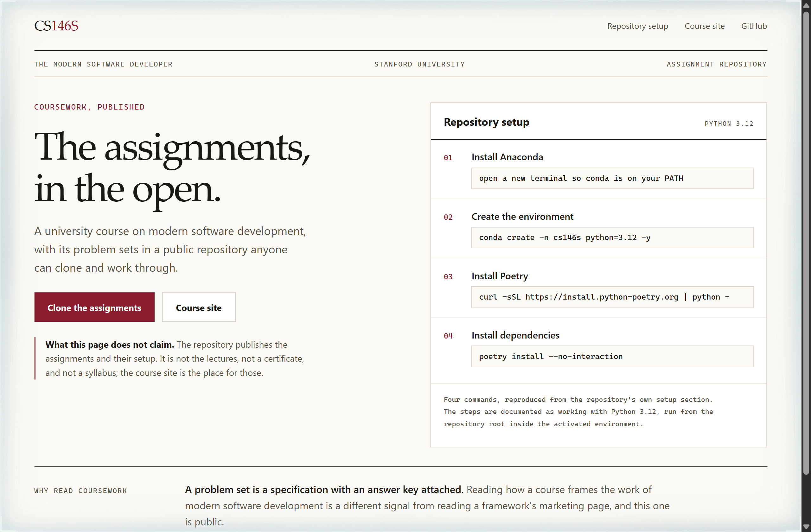Open the Course site nav link
Image resolution: width=811 pixels, height=532 pixels.
point(704,26)
